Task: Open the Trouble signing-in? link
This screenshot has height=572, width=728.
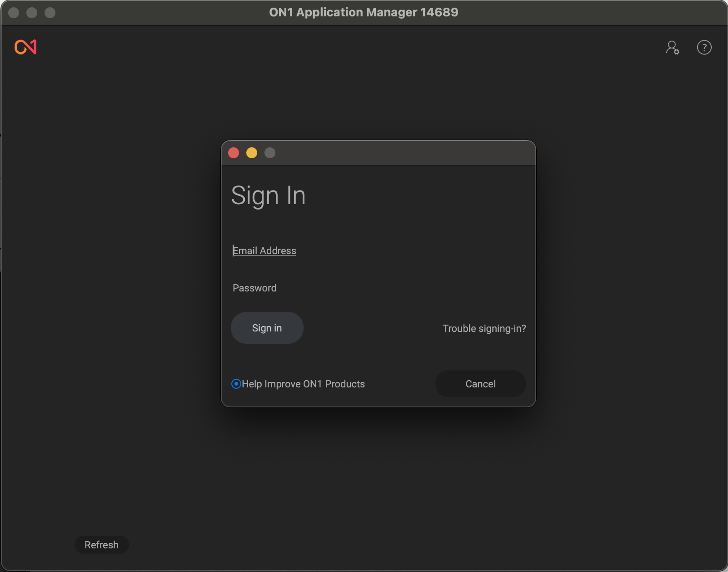Action: coord(484,328)
